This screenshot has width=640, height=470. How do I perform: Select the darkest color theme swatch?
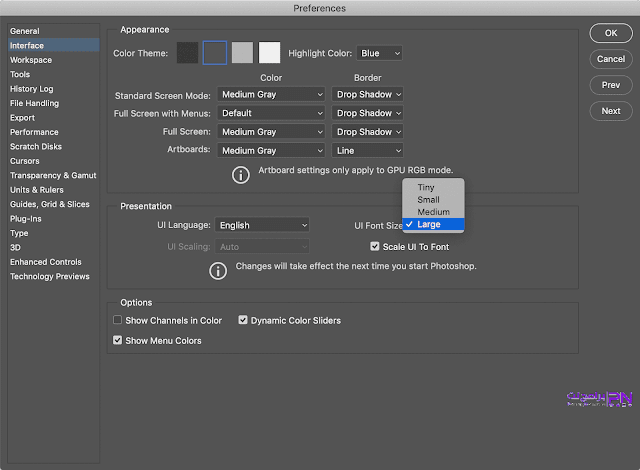click(187, 53)
